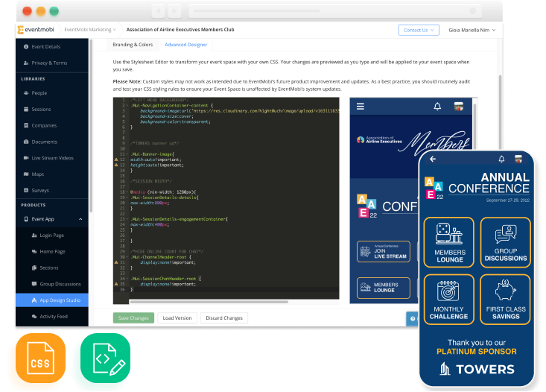546x392 pixels.
Task: Open hamburger menu in app preview
Action: point(361,107)
